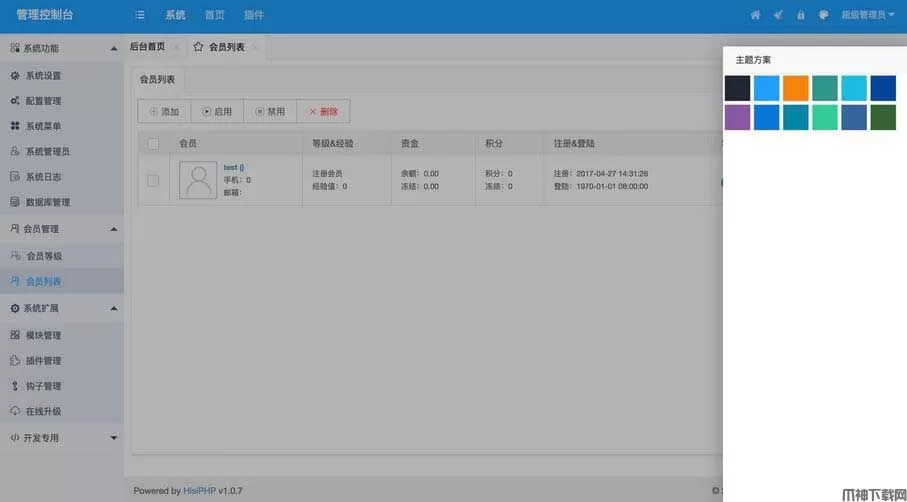
Task: Open 系统设置 in the sidebar
Action: (43, 76)
